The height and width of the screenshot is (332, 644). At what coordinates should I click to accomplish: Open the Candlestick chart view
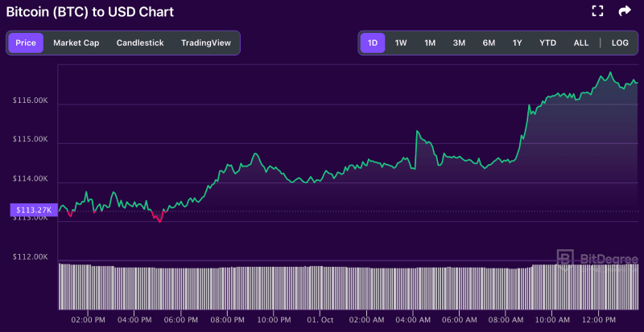(141, 43)
